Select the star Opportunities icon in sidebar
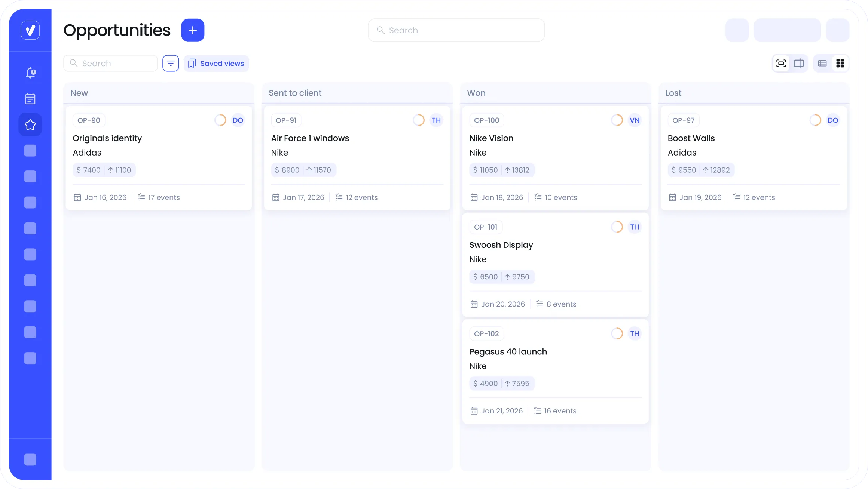868x489 pixels. point(30,124)
